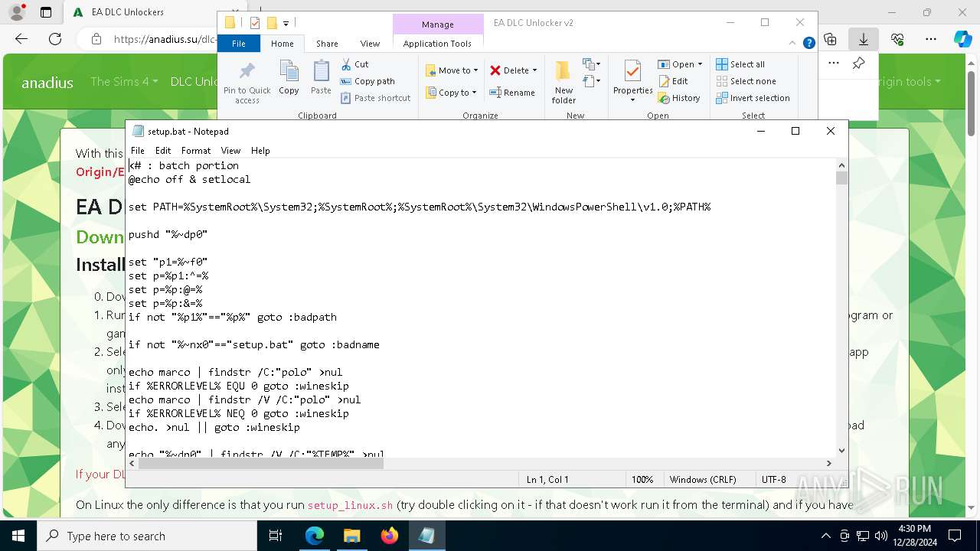Open The Sims 4 dropdown on anadius site
Image resolution: width=980 pixels, height=551 pixels.
pyautogui.click(x=124, y=81)
